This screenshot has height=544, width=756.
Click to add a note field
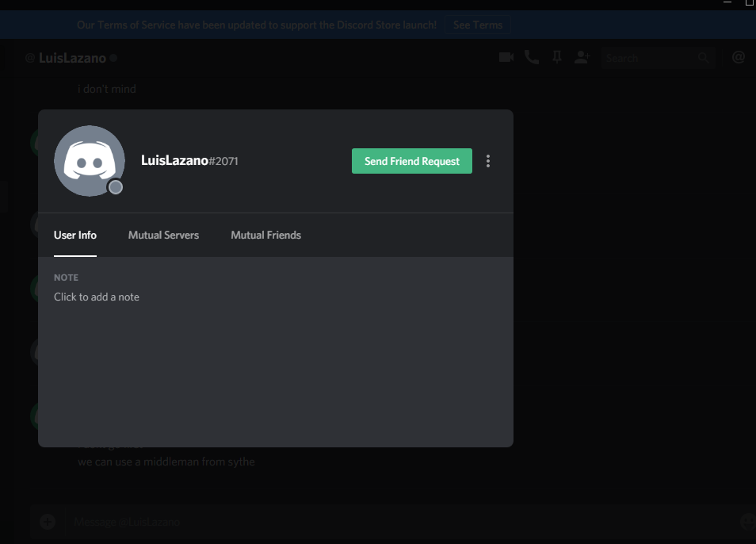[97, 297]
